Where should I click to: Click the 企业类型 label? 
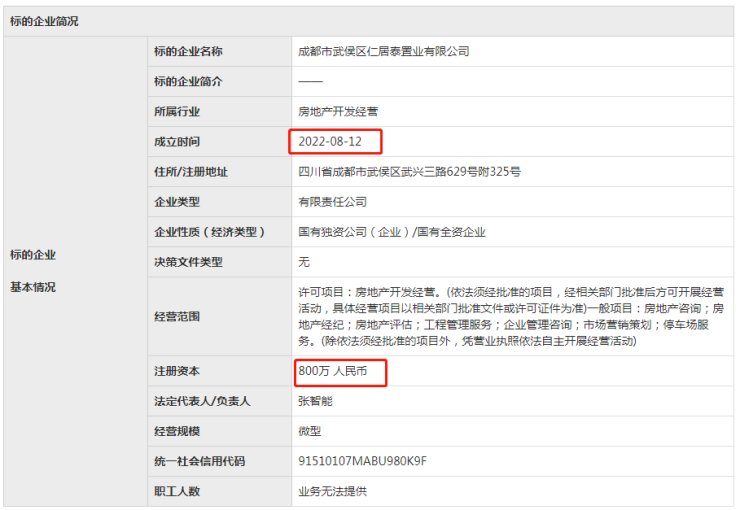[x=177, y=202]
